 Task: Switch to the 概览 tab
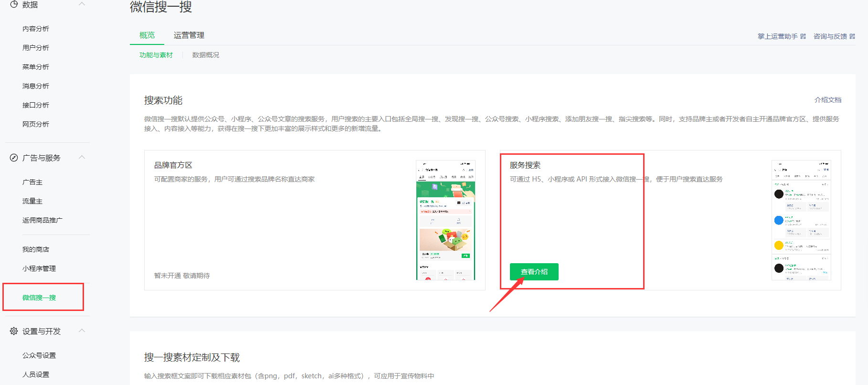(x=147, y=35)
